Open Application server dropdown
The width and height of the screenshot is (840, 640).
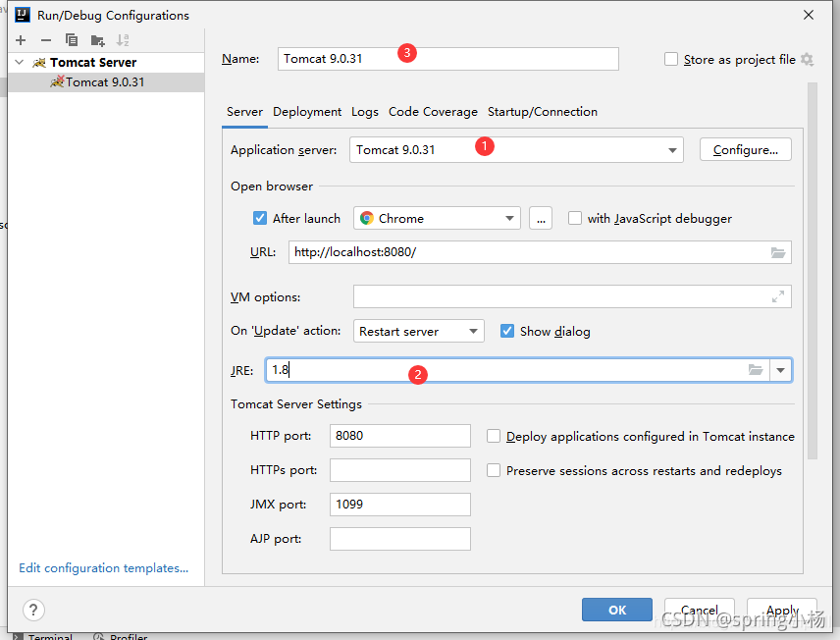point(672,150)
